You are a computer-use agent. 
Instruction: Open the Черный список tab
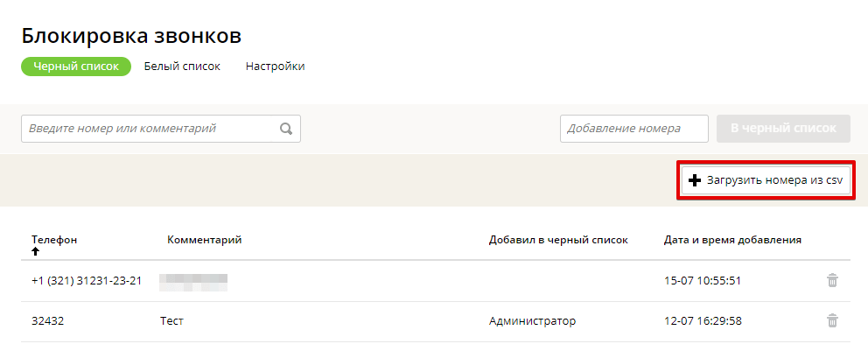[x=76, y=67]
